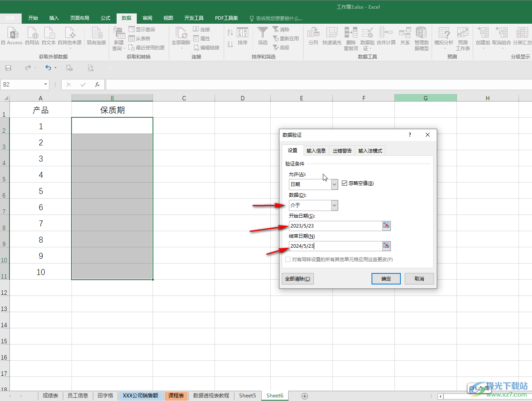Import data from website
532x401 pixels.
tap(32, 36)
